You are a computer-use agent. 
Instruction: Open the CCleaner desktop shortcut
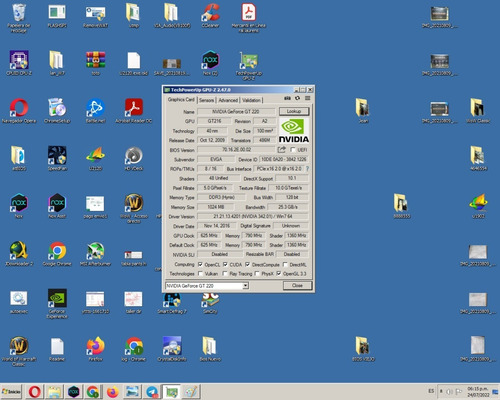tap(210, 16)
